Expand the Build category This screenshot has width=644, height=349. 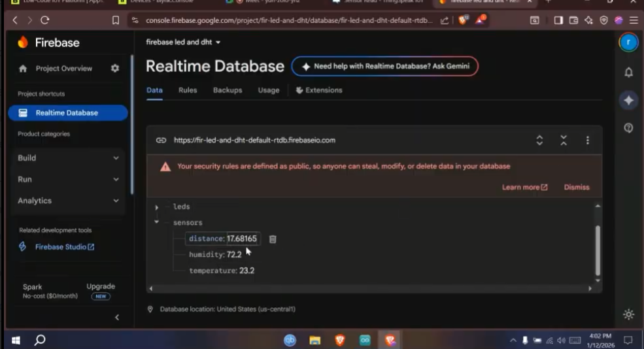[68, 158]
